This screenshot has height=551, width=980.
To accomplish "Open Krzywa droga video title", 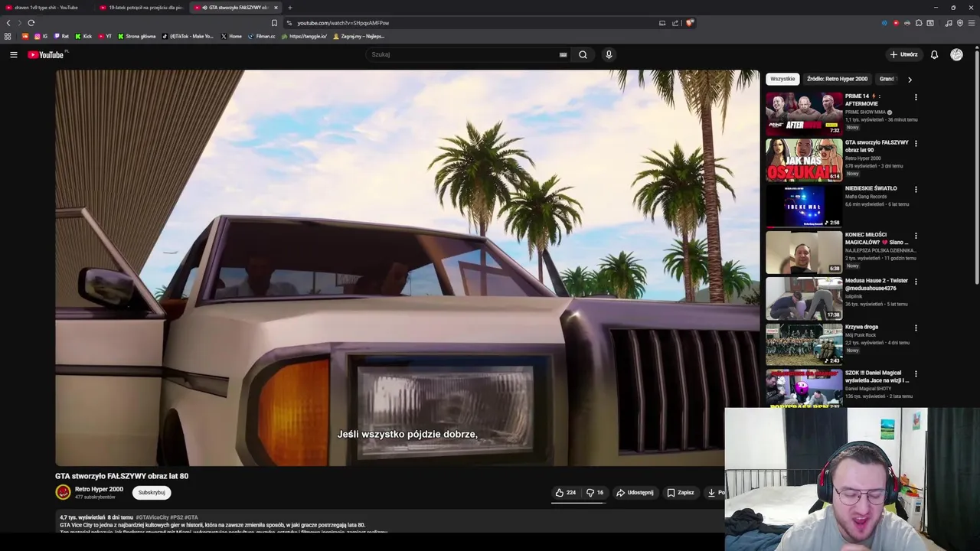I will point(861,327).
